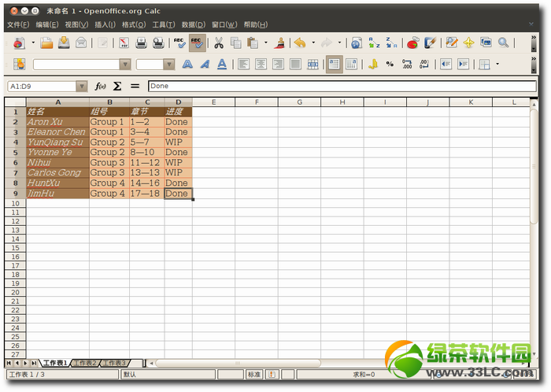Insert a chart with the Chart icon
The image size is (551, 392).
(x=413, y=43)
